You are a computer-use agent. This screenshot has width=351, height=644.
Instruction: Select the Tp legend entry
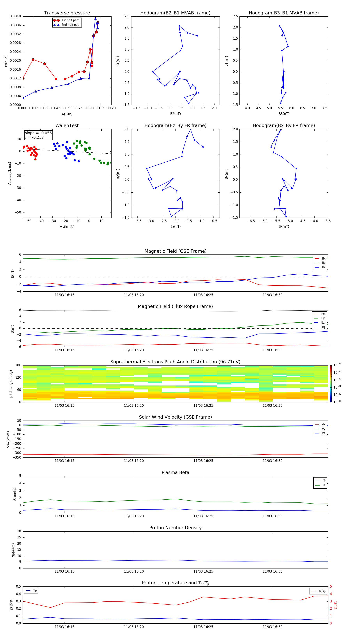click(x=31, y=591)
